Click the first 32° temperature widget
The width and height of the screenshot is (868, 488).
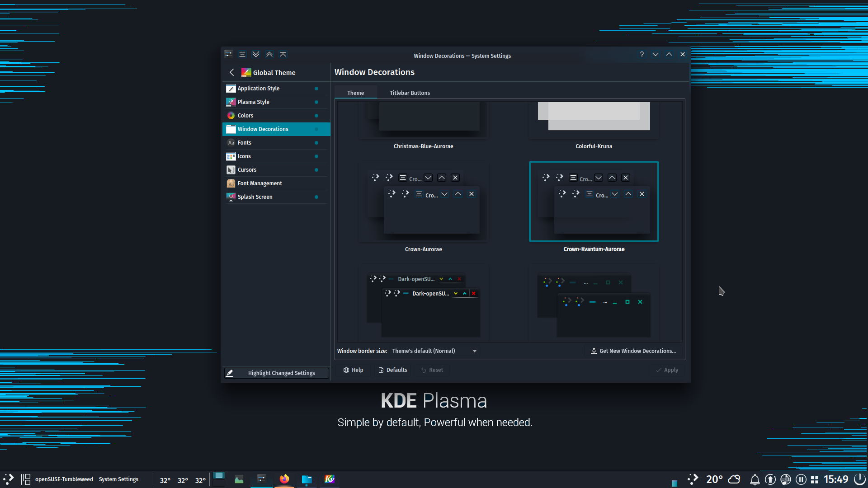[165, 480]
